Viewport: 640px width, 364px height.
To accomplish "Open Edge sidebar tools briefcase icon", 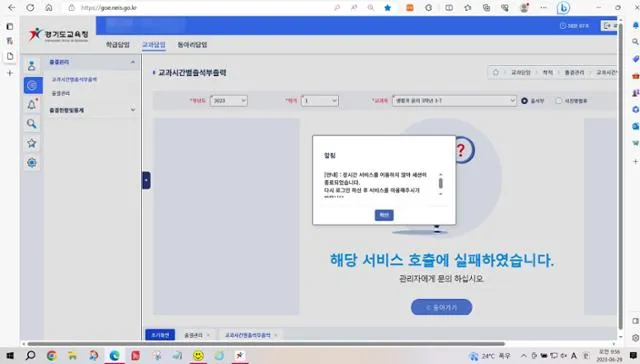I will [635, 76].
